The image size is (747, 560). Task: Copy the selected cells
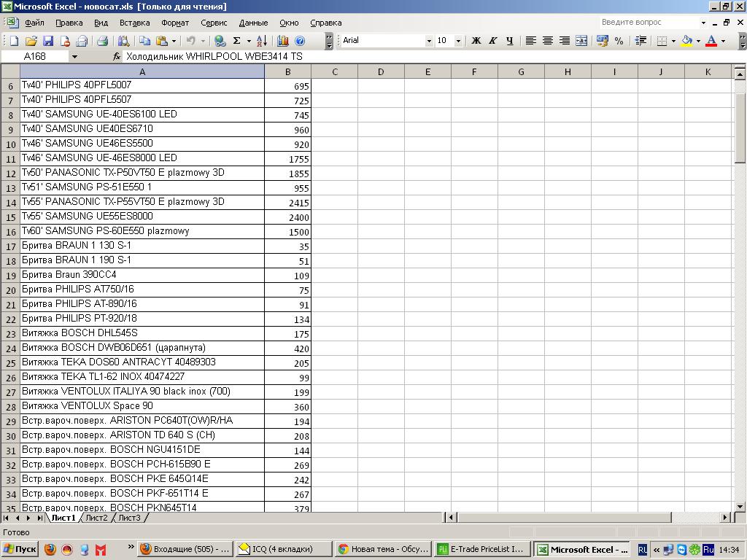tap(144, 41)
